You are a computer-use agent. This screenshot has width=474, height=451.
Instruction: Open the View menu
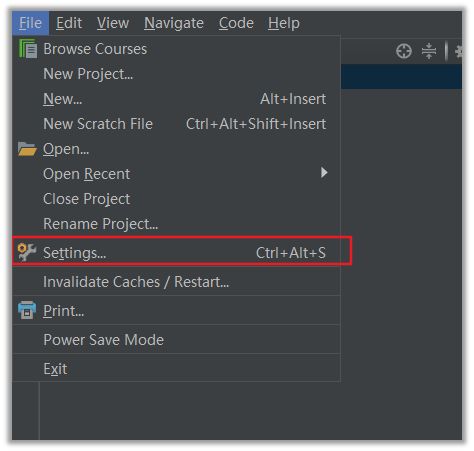(x=113, y=23)
